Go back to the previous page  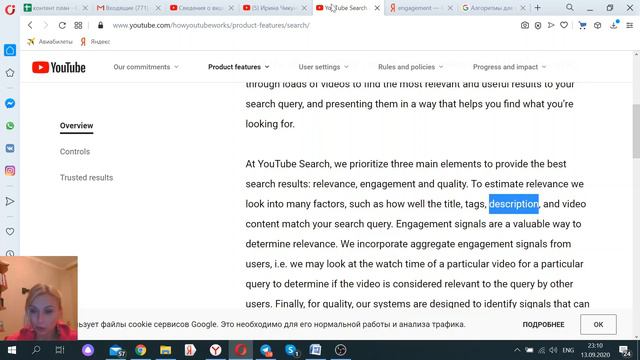30,25
